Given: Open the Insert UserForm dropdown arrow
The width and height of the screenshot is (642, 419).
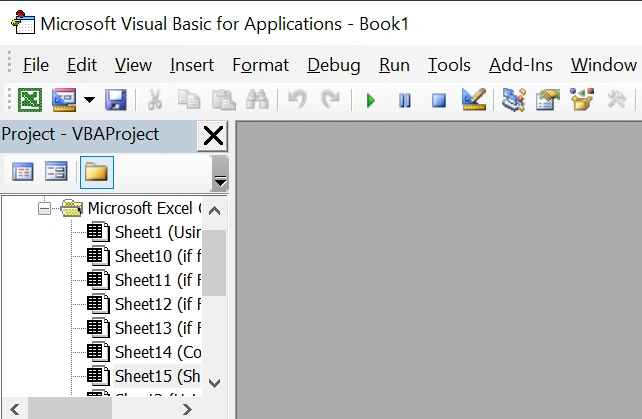Looking at the screenshot, I should pyautogui.click(x=89, y=100).
